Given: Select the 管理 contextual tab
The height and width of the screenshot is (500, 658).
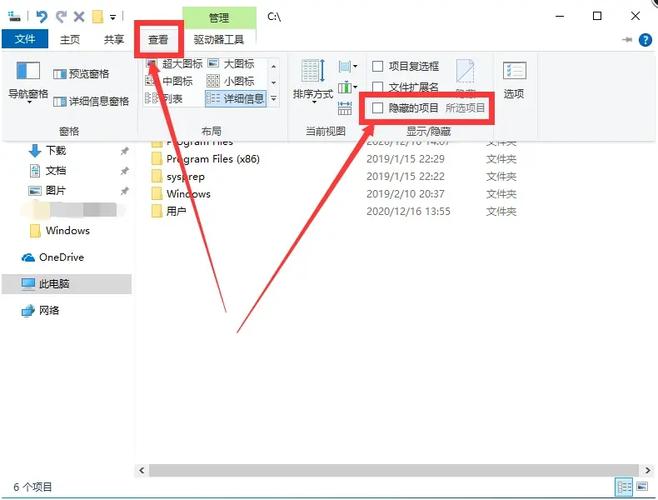Looking at the screenshot, I should [x=219, y=18].
